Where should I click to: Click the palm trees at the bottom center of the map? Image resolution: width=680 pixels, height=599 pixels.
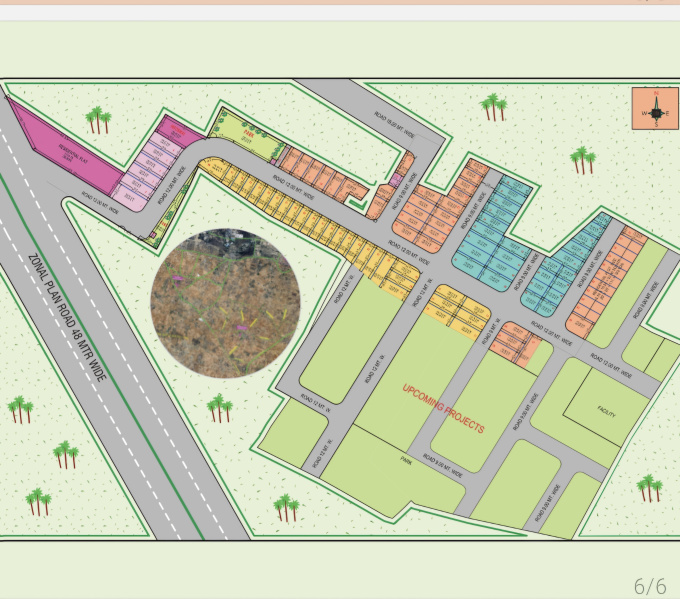(286, 506)
